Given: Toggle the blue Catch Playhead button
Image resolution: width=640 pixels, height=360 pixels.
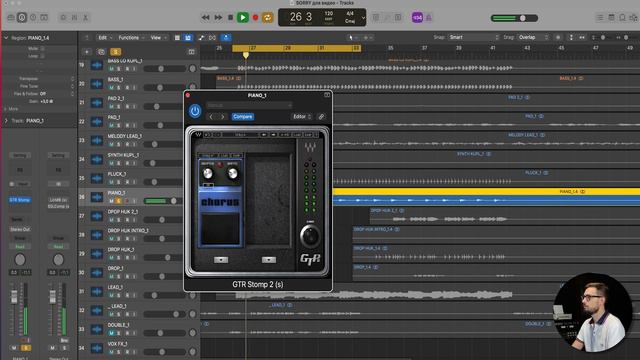Looking at the screenshot, I should (226, 38).
